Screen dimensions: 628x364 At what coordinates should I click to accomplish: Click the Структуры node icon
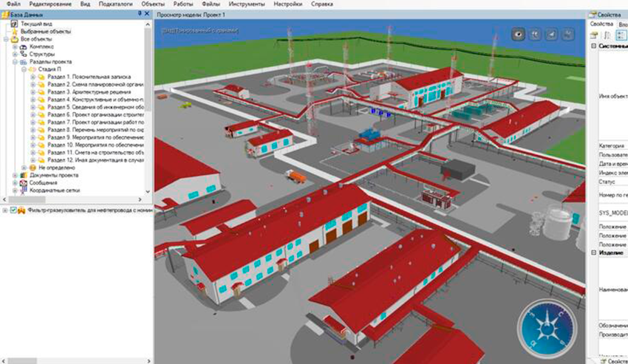pos(24,54)
